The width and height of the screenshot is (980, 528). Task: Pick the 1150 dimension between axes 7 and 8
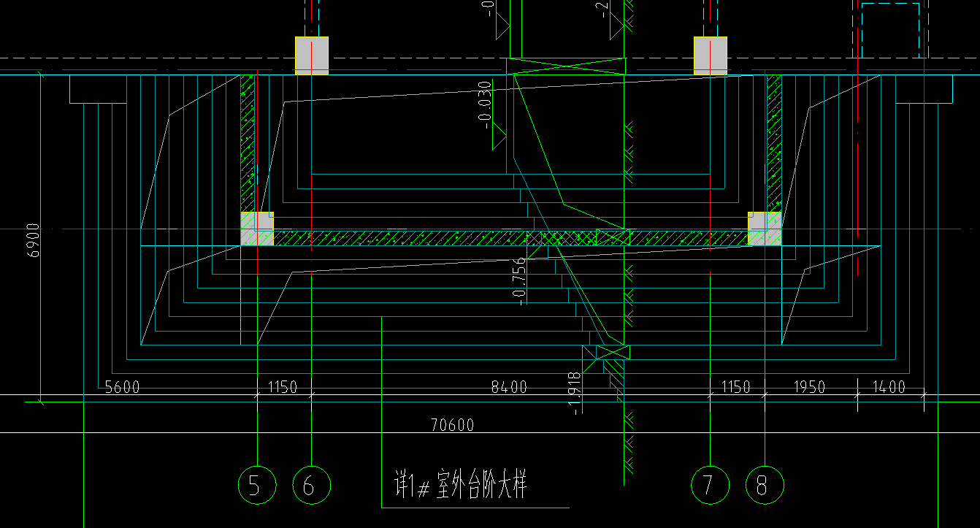[x=736, y=387]
